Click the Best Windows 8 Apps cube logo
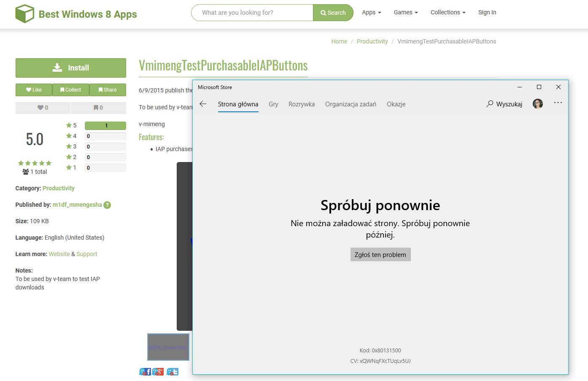 (x=24, y=14)
